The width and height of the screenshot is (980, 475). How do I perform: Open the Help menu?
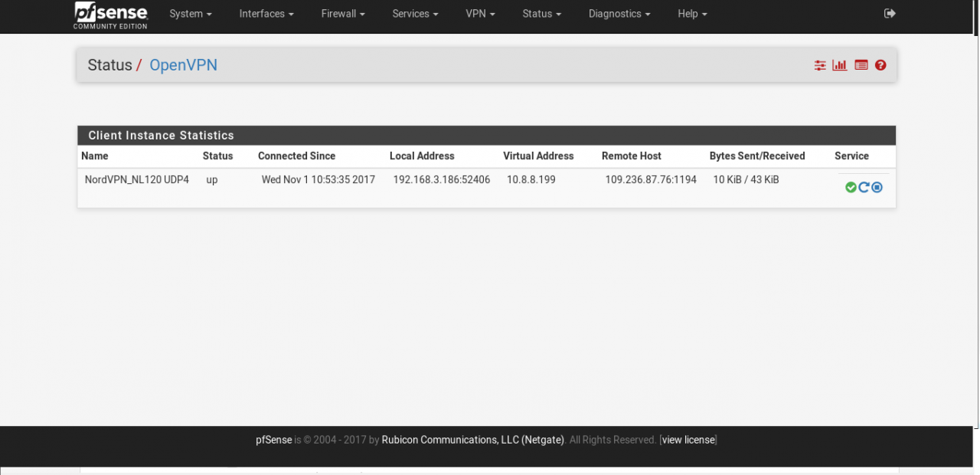click(x=692, y=14)
